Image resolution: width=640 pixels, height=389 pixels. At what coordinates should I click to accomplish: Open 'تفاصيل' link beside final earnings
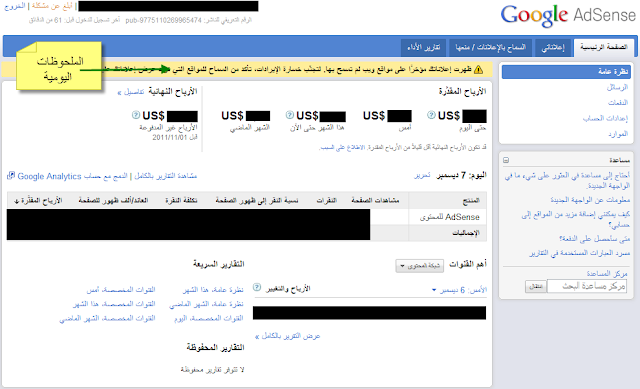tap(131, 92)
